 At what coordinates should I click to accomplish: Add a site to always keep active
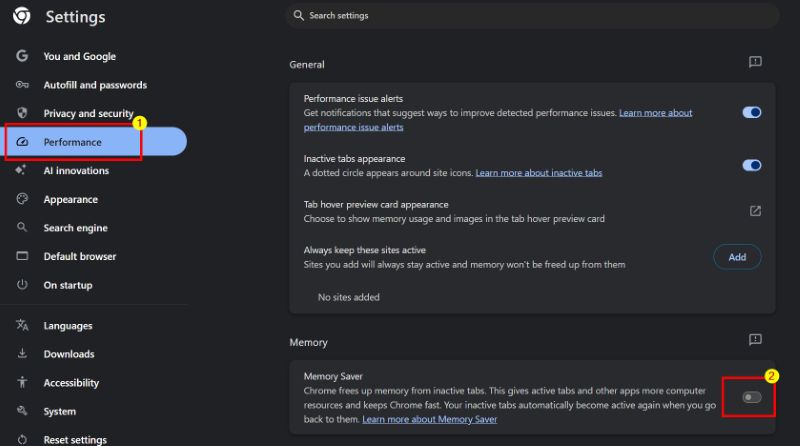click(736, 257)
